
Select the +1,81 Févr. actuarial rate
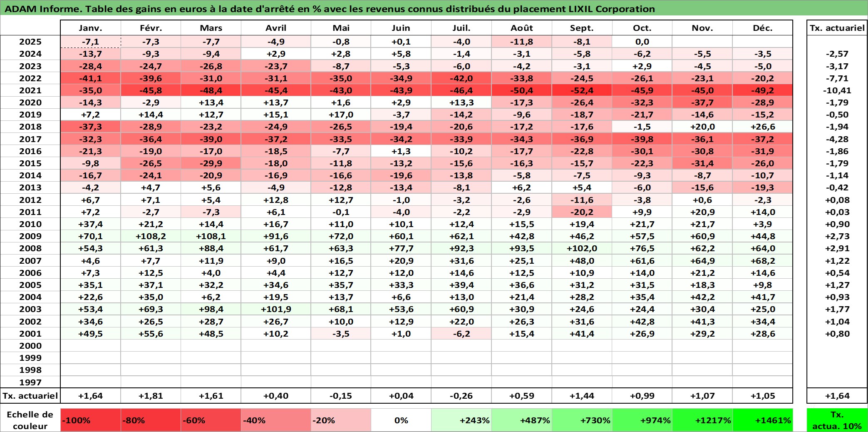coord(151,396)
